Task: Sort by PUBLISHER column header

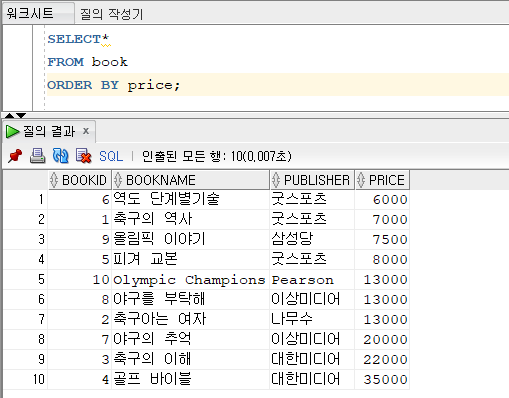Action: (x=312, y=180)
